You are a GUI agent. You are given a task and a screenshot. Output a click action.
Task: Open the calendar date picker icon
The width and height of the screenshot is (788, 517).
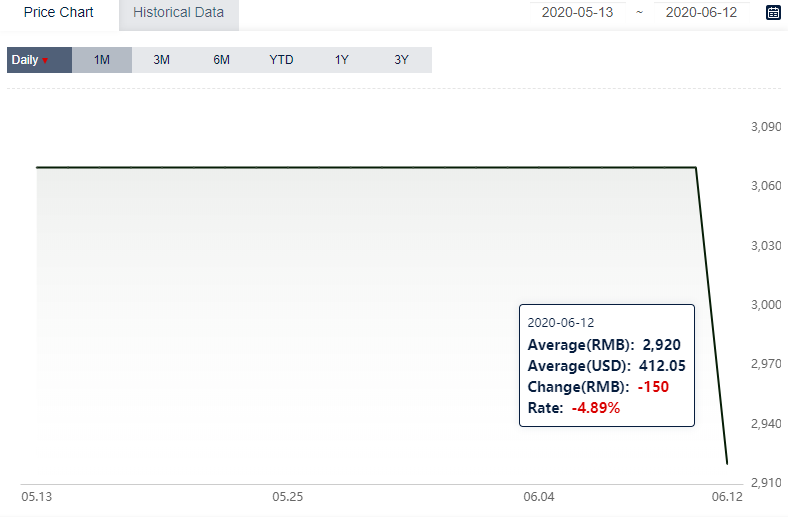[773, 13]
